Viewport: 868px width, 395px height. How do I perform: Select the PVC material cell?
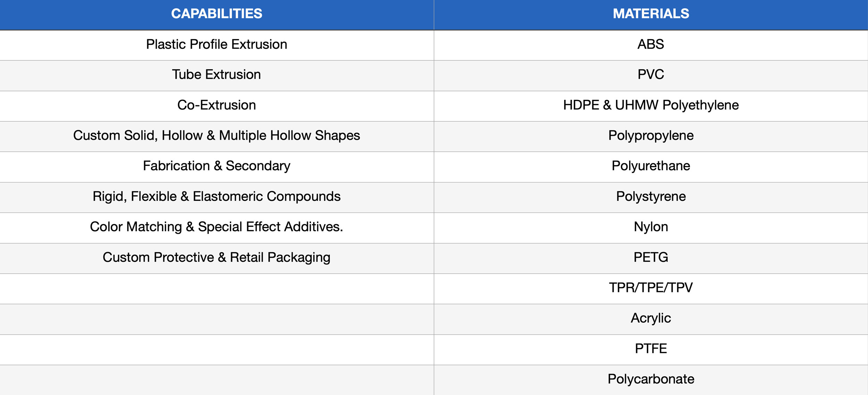coord(651,75)
